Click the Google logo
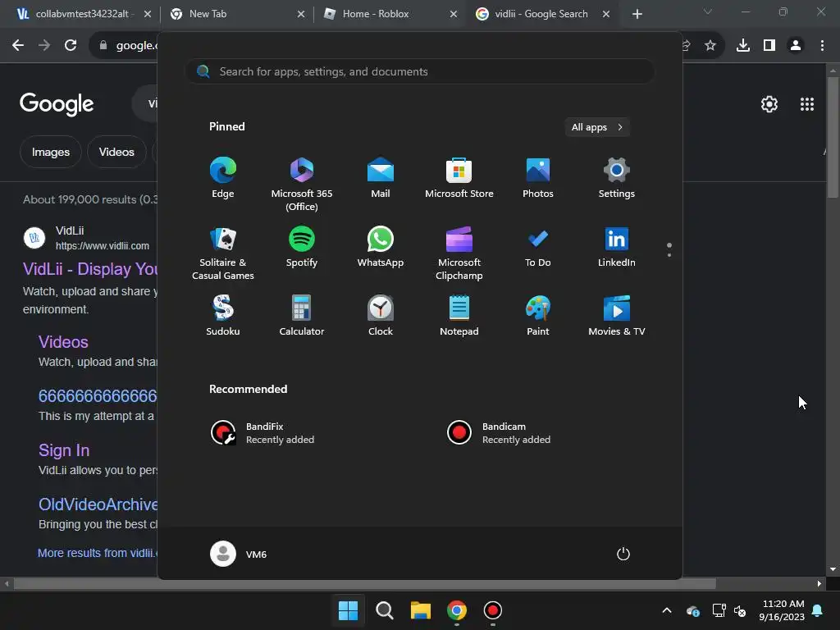 57,103
